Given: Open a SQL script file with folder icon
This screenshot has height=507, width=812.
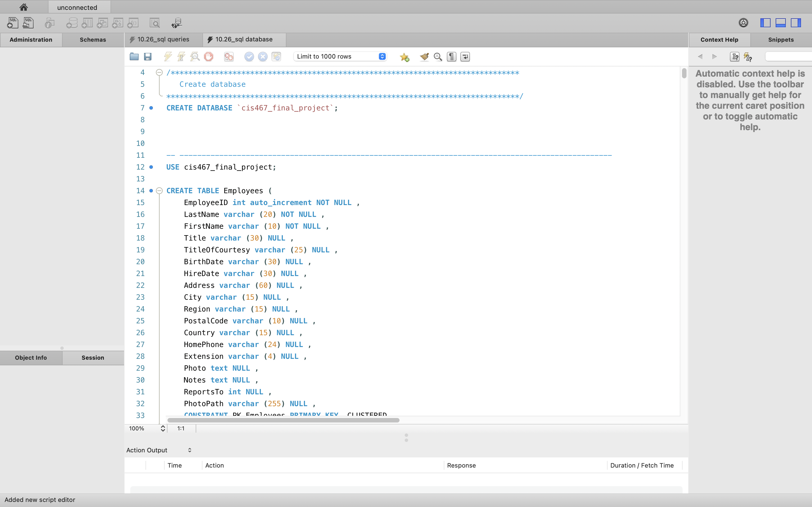Looking at the screenshot, I should point(134,57).
